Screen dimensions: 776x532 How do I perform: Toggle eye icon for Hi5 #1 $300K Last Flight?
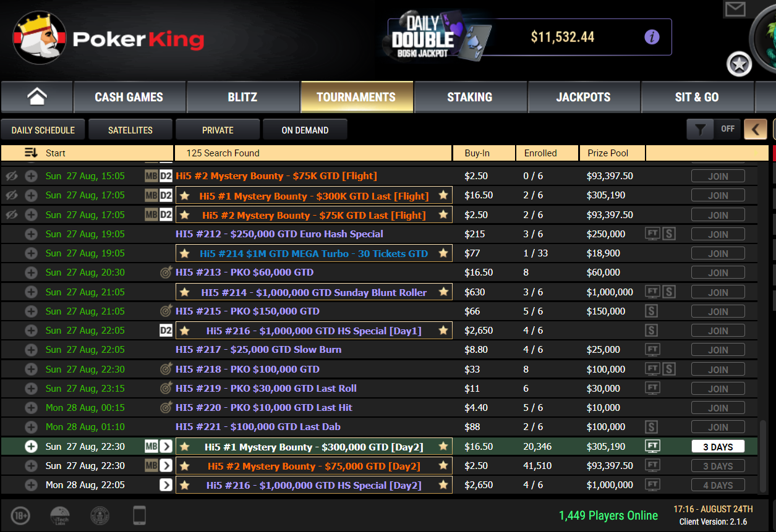click(x=11, y=195)
